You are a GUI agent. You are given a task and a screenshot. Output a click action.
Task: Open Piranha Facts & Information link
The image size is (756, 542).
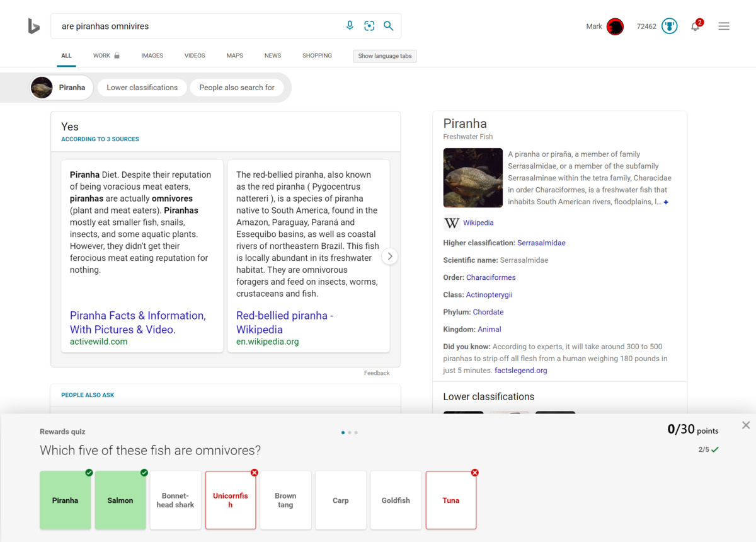click(138, 322)
